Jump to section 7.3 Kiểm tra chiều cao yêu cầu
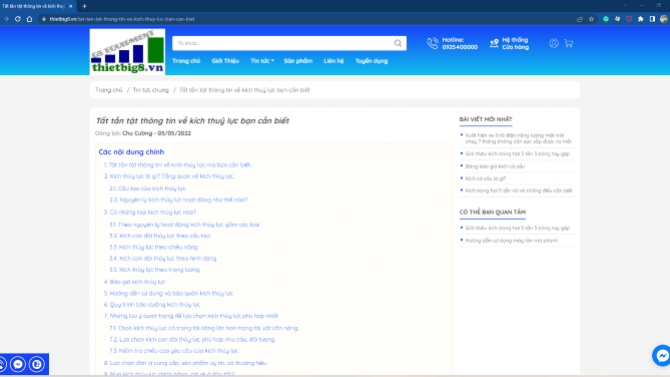The image size is (670, 377). pyautogui.click(x=173, y=350)
